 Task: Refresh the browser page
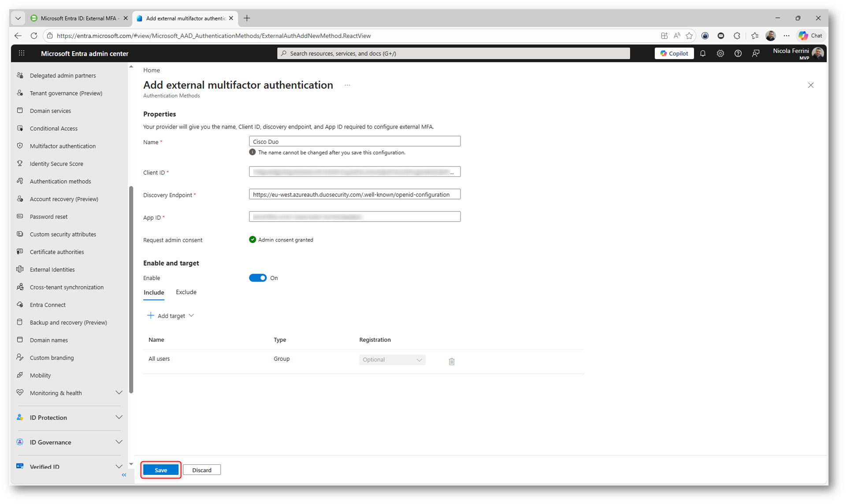[x=34, y=36]
